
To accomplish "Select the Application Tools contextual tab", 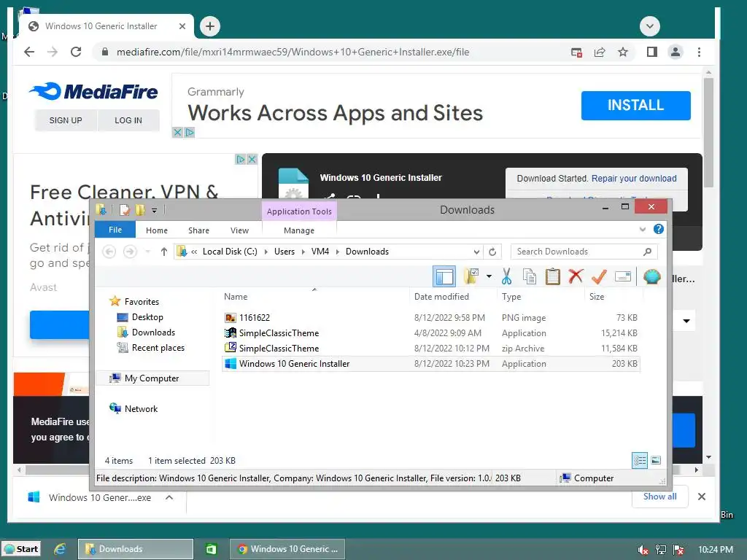I will pos(299,211).
